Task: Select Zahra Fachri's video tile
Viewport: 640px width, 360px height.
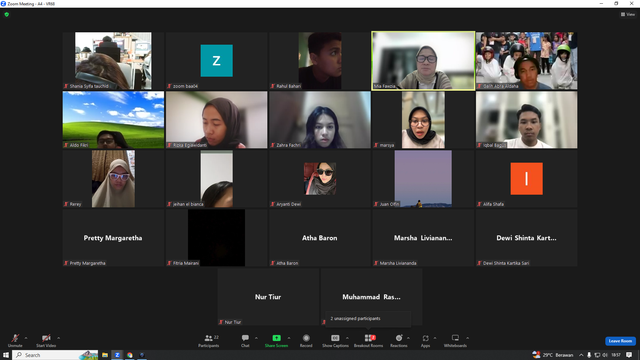Action: [x=320, y=120]
